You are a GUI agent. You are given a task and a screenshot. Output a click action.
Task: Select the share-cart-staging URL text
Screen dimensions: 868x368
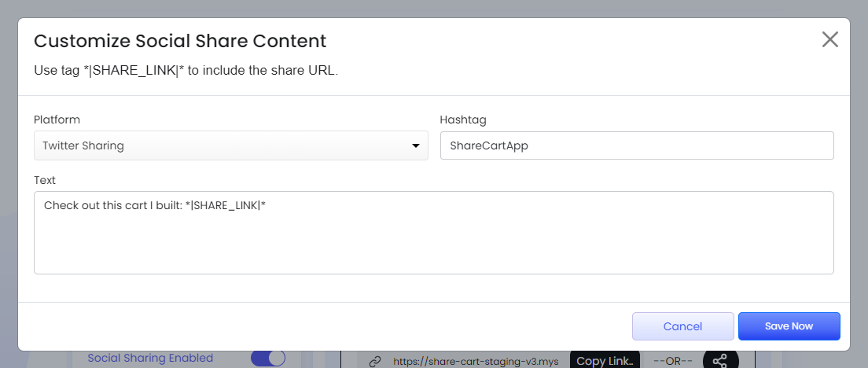pos(476,362)
